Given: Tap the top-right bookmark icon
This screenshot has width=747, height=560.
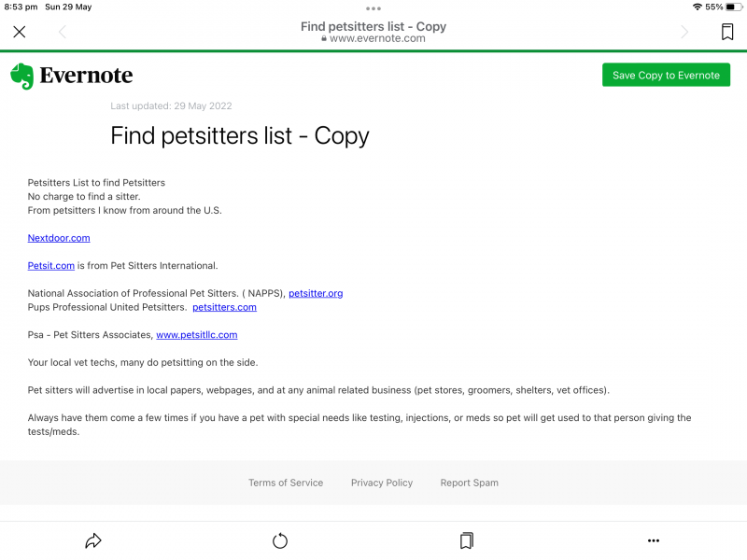Looking at the screenshot, I should [x=727, y=32].
